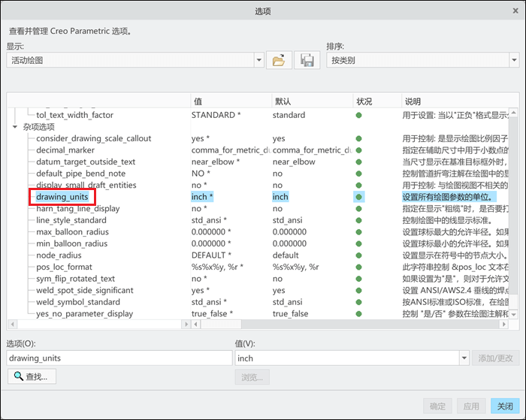The width and height of the screenshot is (526, 420).
Task: Click the 默认 column header
Action: 312,101
